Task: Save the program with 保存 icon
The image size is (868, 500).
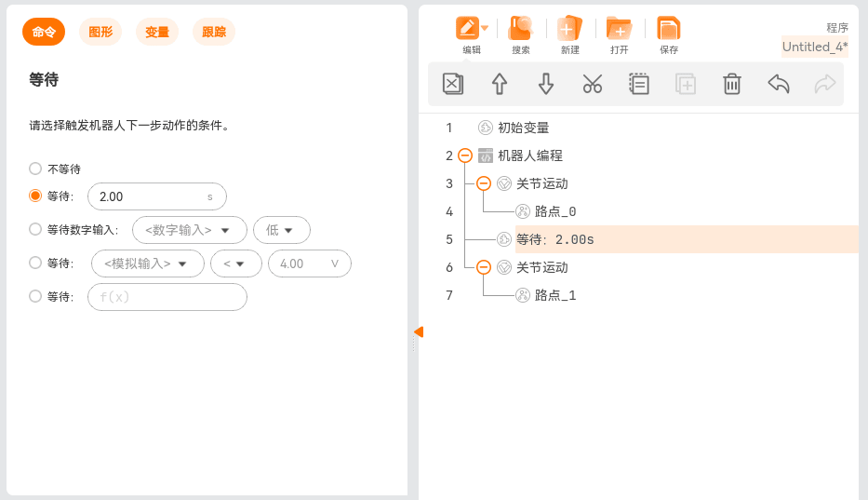Action: coord(669,28)
